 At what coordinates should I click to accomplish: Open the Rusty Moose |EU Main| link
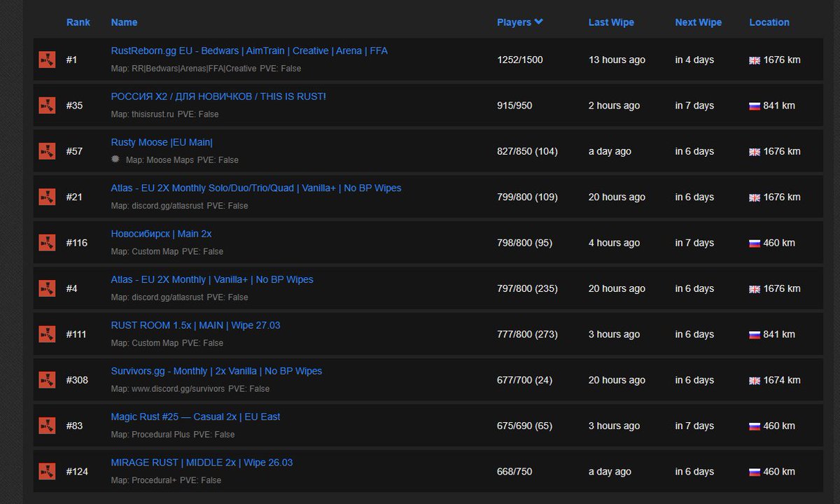[162, 142]
